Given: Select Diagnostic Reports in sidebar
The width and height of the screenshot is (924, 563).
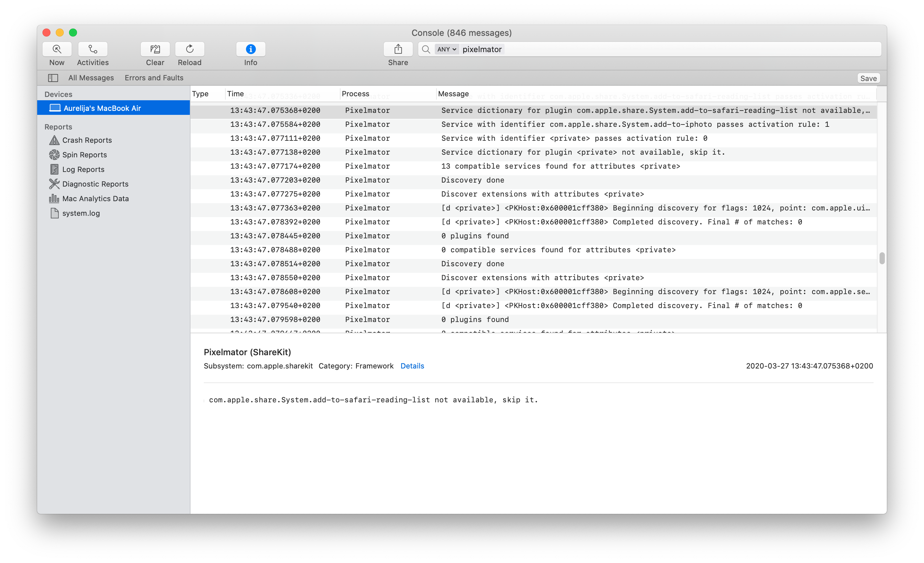Looking at the screenshot, I should pos(95,184).
